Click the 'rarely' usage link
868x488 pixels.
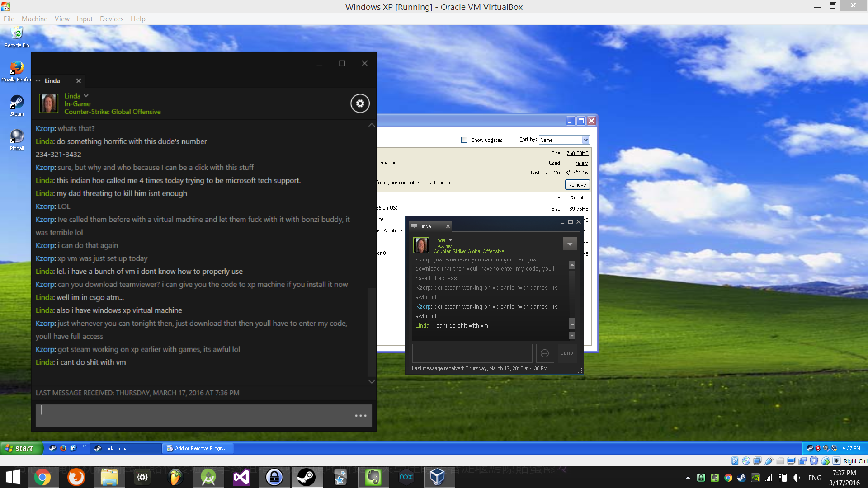581,163
